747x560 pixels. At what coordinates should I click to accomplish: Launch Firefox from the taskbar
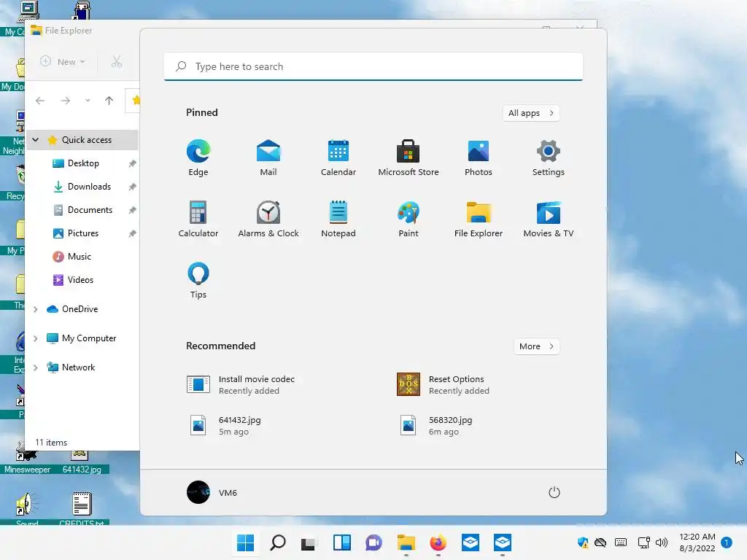438,542
